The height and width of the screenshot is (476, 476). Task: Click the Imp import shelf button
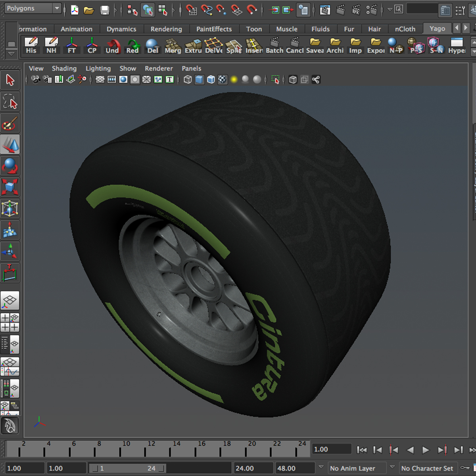(x=355, y=46)
